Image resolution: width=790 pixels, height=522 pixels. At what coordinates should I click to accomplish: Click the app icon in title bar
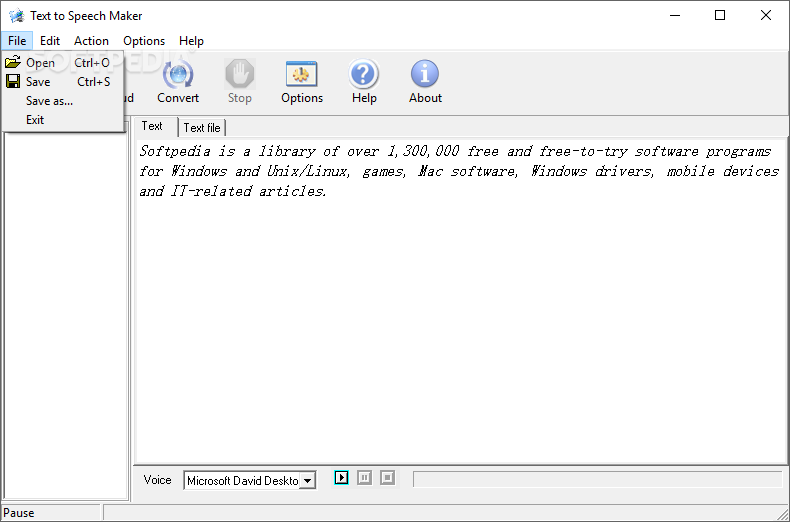pyautogui.click(x=17, y=16)
